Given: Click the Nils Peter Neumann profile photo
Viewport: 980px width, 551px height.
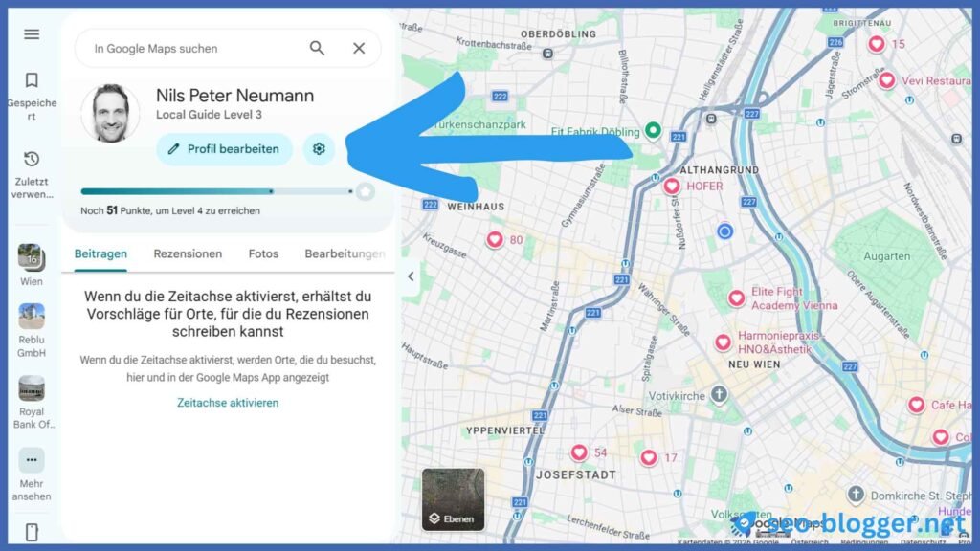Looking at the screenshot, I should pos(111,113).
